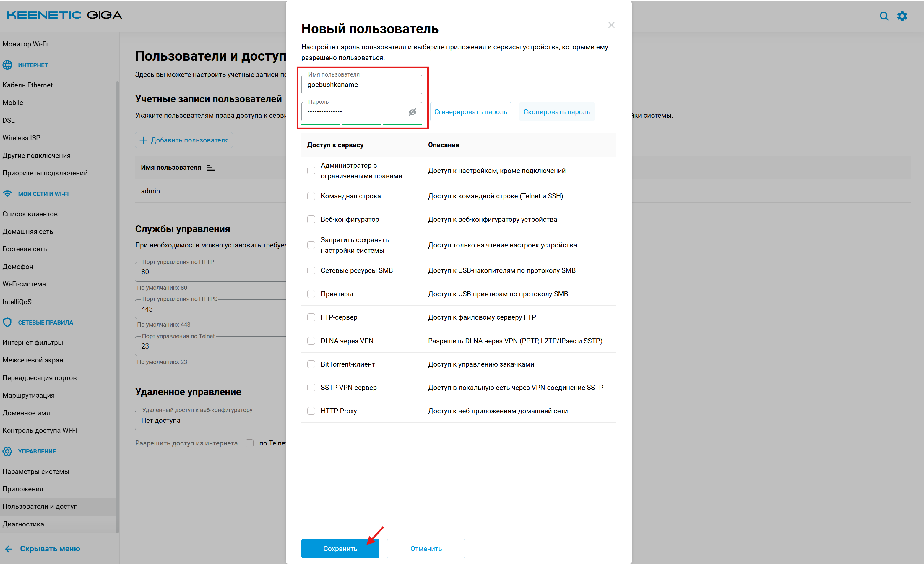Click the hide-menu arrow icon
924x564 pixels.
coord(9,549)
